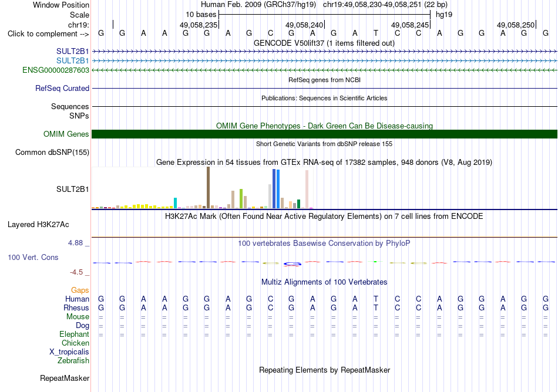This screenshot has width=558, height=392.
Task: Click the Layered H3K27Ac track label
Action: tap(38, 224)
